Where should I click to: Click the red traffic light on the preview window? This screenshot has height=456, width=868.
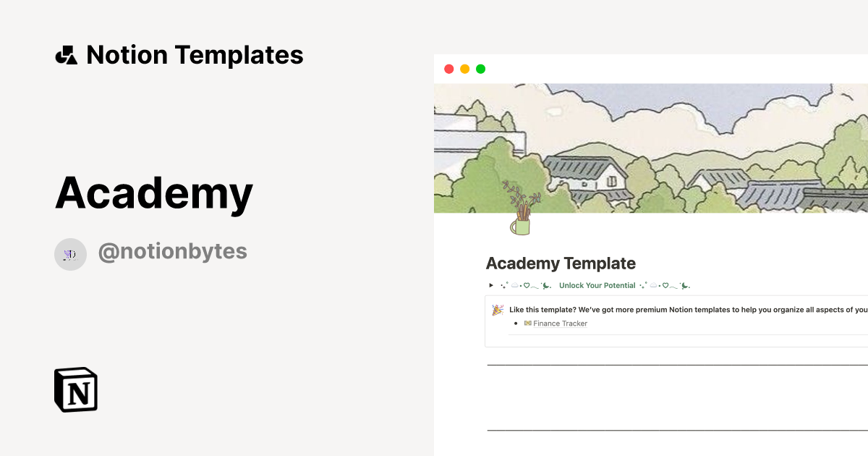pos(449,68)
